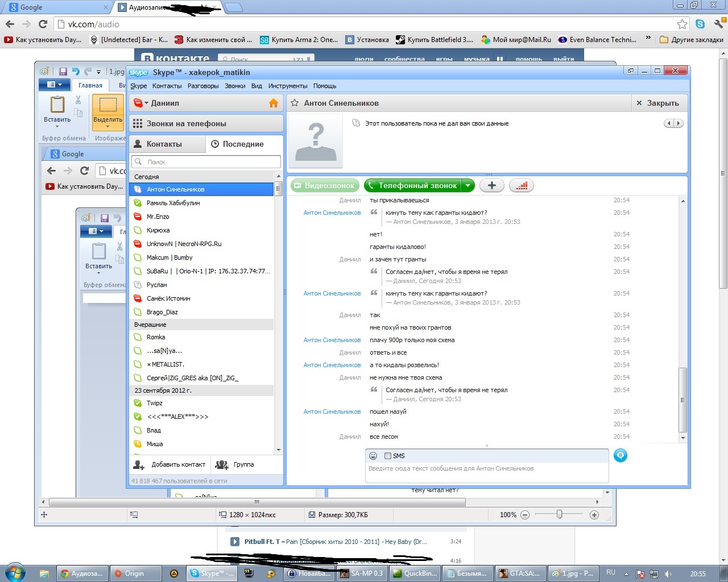The height and width of the screenshot is (582, 728).
Task: Click the Paint zoom slider handle
Action: [x=560, y=514]
